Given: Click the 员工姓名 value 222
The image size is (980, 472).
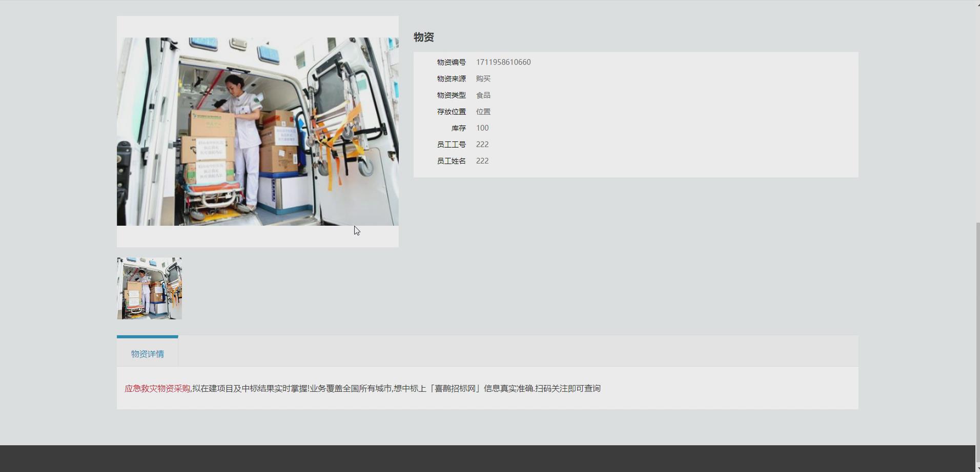Looking at the screenshot, I should [x=482, y=161].
